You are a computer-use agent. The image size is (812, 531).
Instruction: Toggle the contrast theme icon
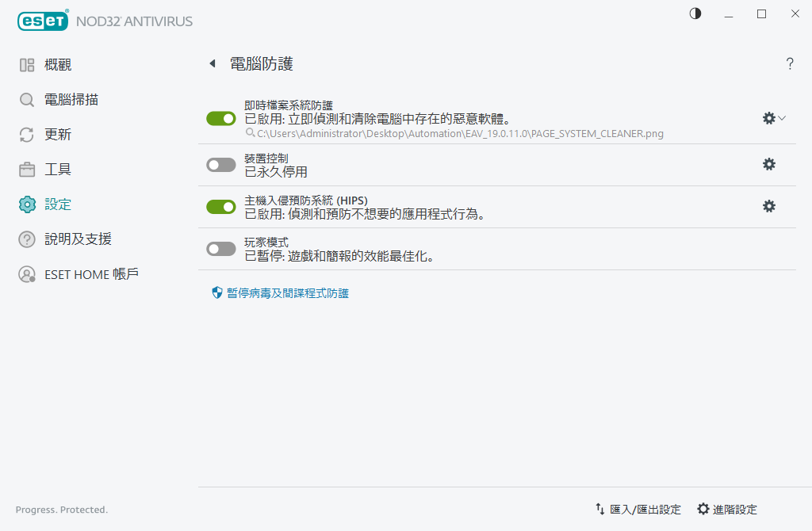[695, 14]
